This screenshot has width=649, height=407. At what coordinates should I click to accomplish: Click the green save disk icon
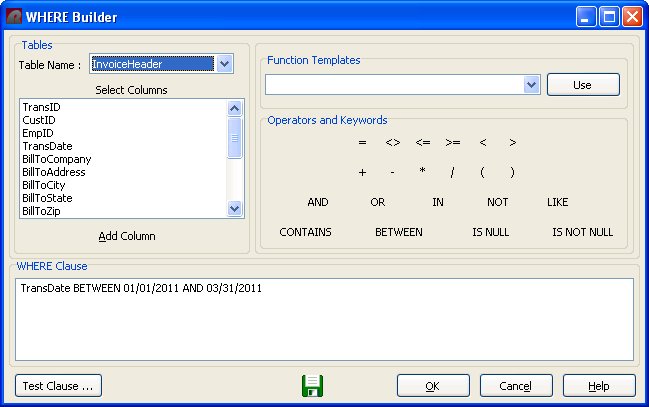coord(312,386)
